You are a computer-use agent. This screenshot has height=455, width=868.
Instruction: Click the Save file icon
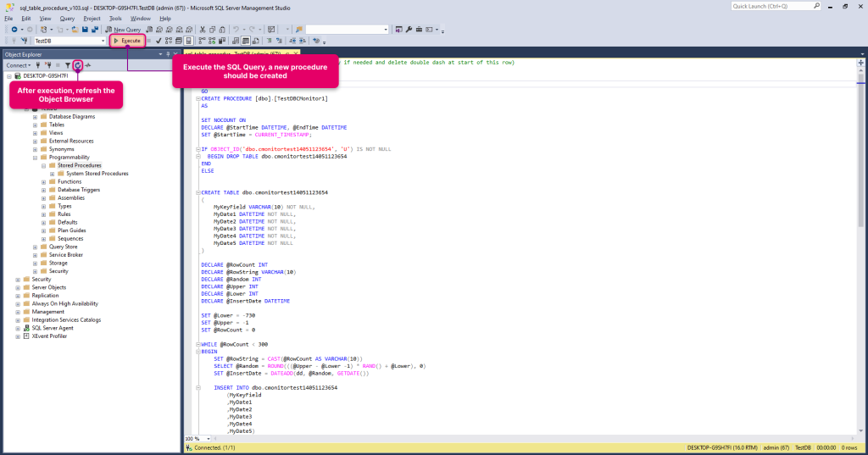pos(85,30)
